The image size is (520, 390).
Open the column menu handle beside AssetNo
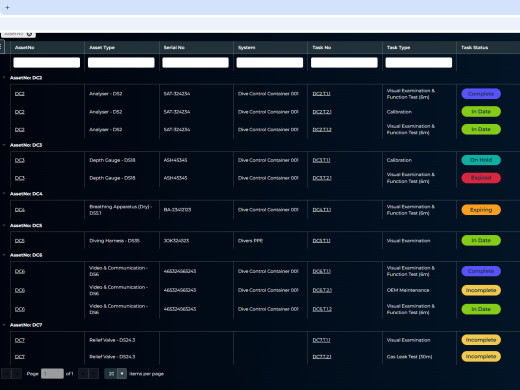pyautogui.click(x=2, y=47)
